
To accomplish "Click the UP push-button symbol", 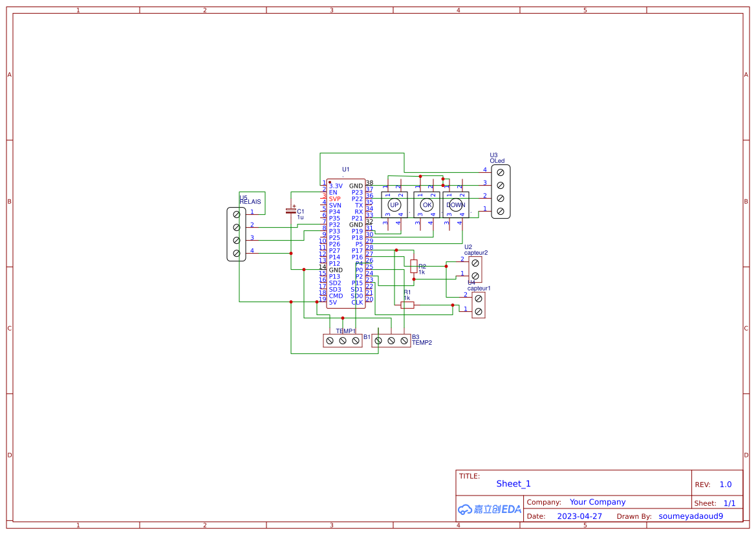I will 394,204.
